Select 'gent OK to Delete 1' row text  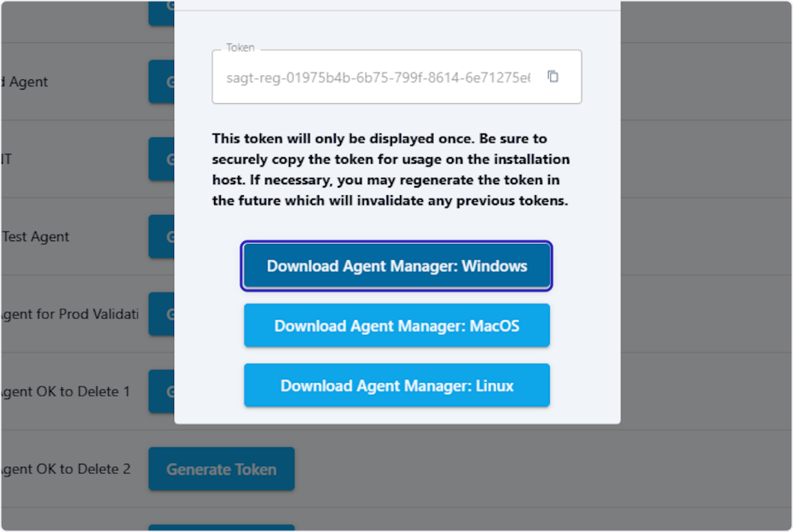pos(66,391)
